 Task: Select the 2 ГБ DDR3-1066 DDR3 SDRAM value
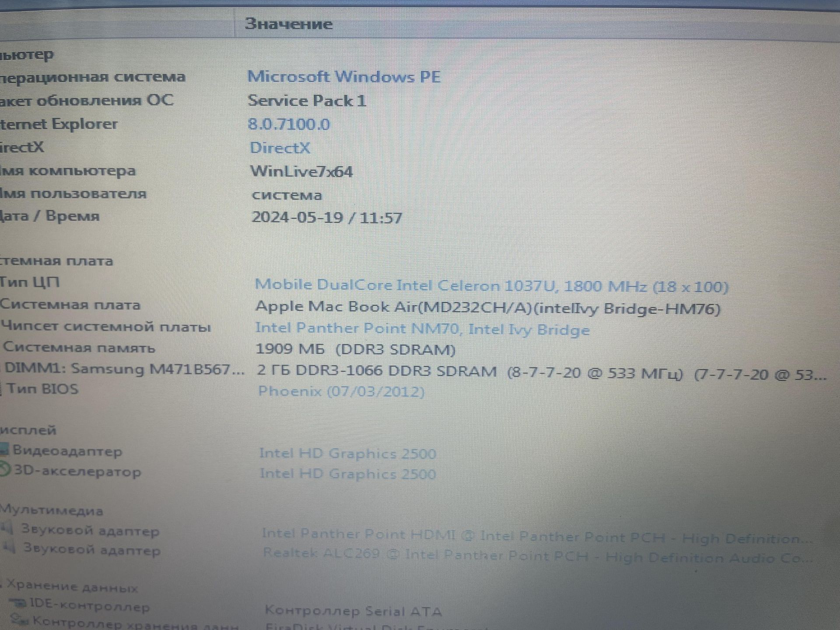pos(542,373)
